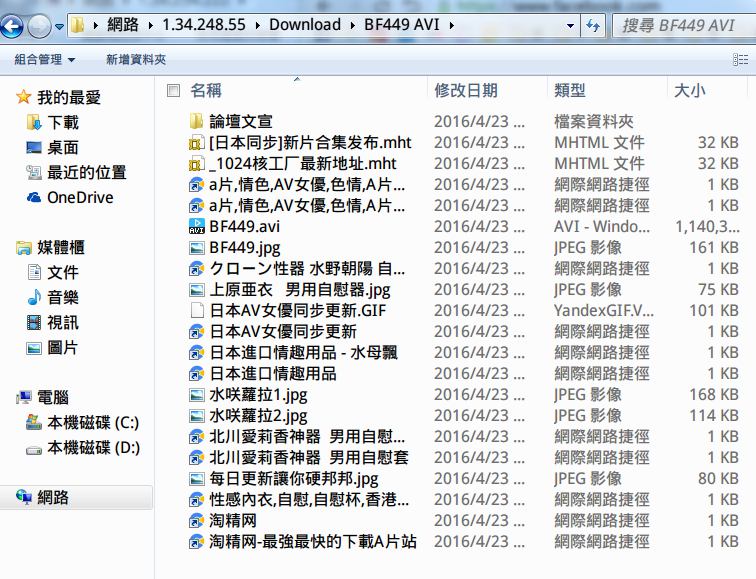The image size is (756, 579).
Task: Click the 日本AV女優同步更新.GIF file icon
Action: point(197,310)
